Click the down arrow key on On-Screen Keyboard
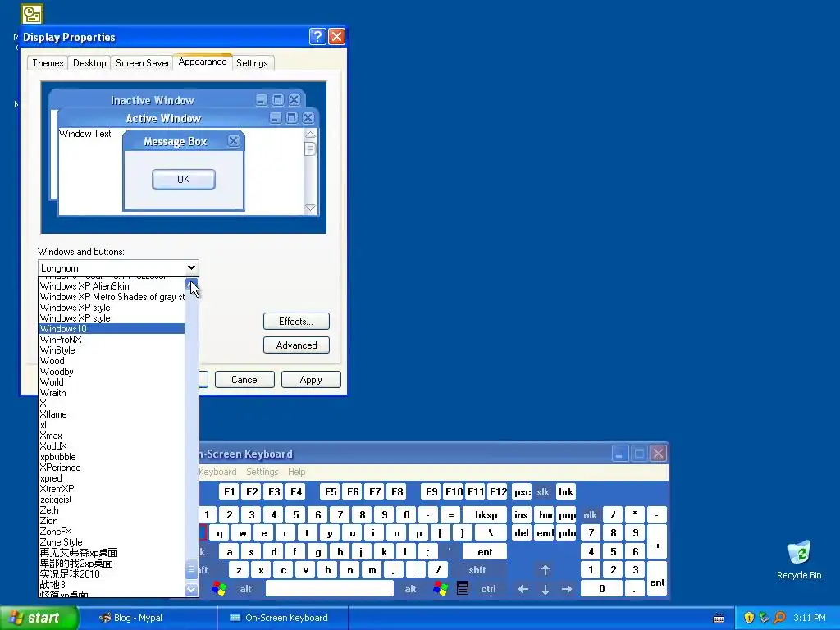Image resolution: width=840 pixels, height=630 pixels. point(546,589)
